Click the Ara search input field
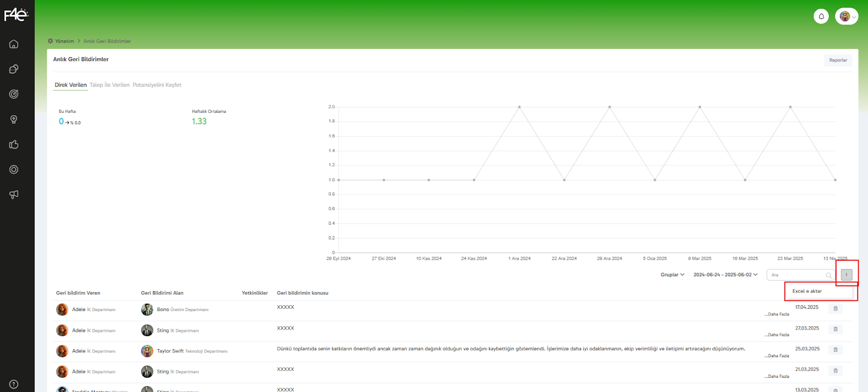This screenshot has height=392, width=868. click(x=796, y=275)
